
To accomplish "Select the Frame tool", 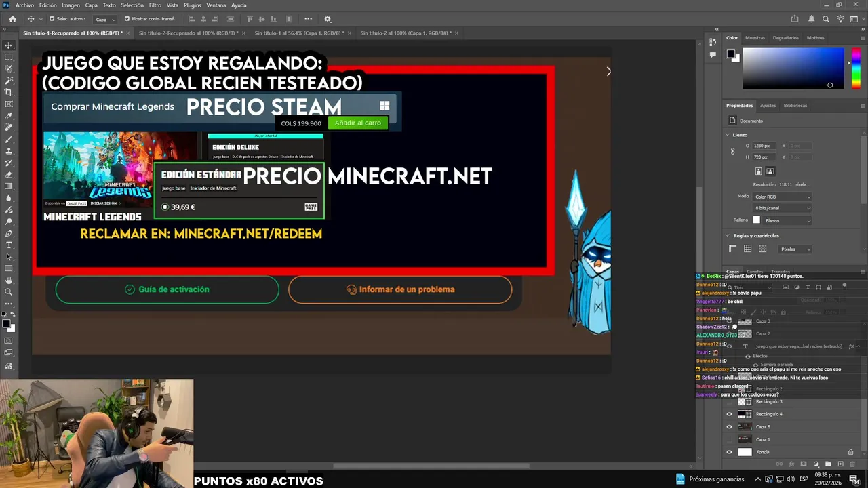I will 9,104.
